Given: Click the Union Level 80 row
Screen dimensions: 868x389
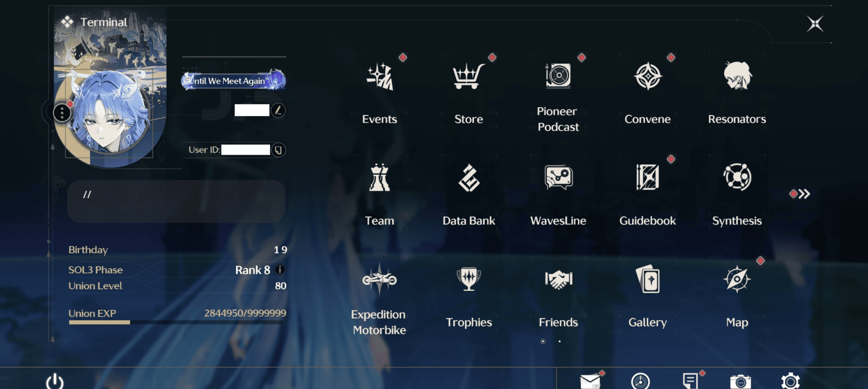Looking at the screenshot, I should coord(178,286).
